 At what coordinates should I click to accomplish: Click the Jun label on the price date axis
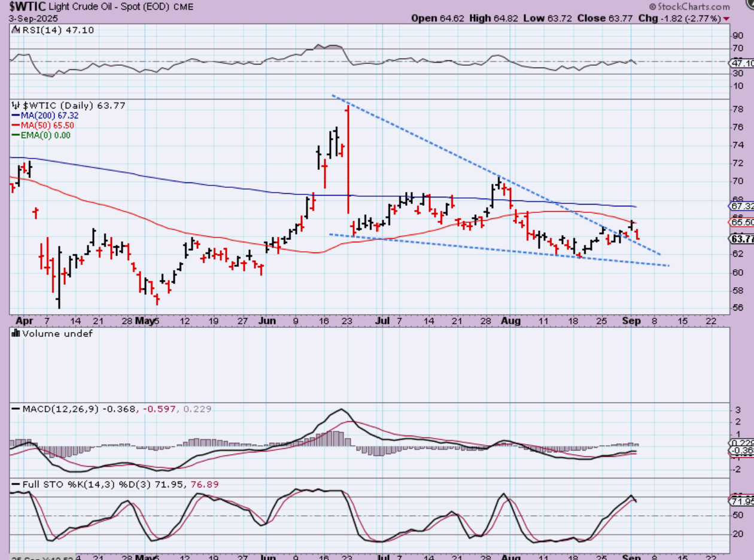[267, 321]
